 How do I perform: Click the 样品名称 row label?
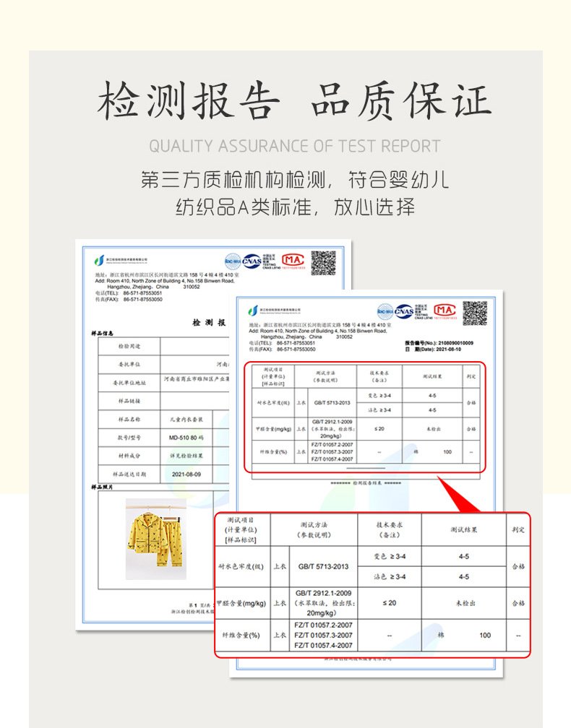[x=129, y=419]
